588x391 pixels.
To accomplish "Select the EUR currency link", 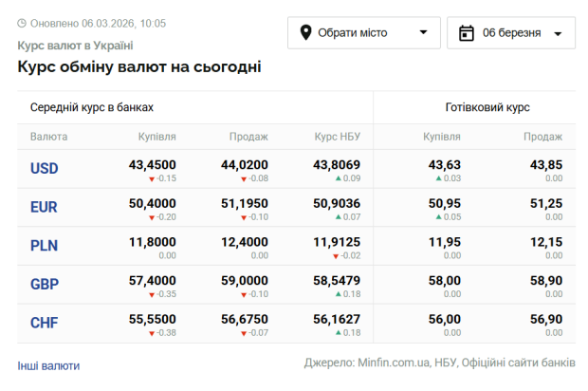I will (x=45, y=207).
